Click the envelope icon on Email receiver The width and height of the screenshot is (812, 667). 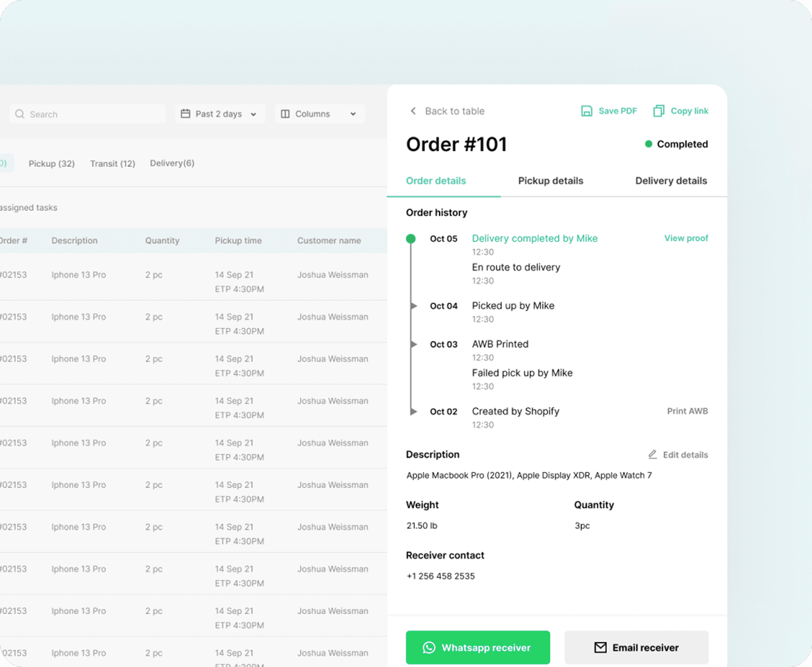pyautogui.click(x=600, y=648)
